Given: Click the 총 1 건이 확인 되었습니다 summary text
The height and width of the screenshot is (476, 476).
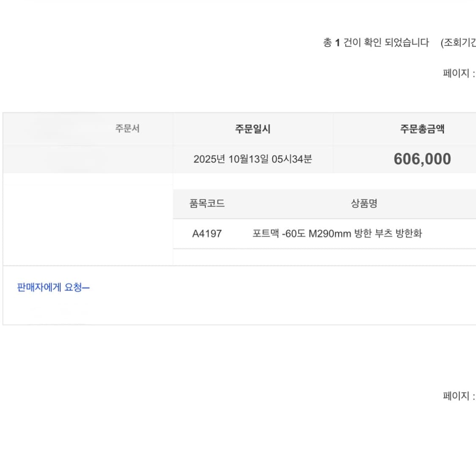Looking at the screenshot, I should click(376, 43).
